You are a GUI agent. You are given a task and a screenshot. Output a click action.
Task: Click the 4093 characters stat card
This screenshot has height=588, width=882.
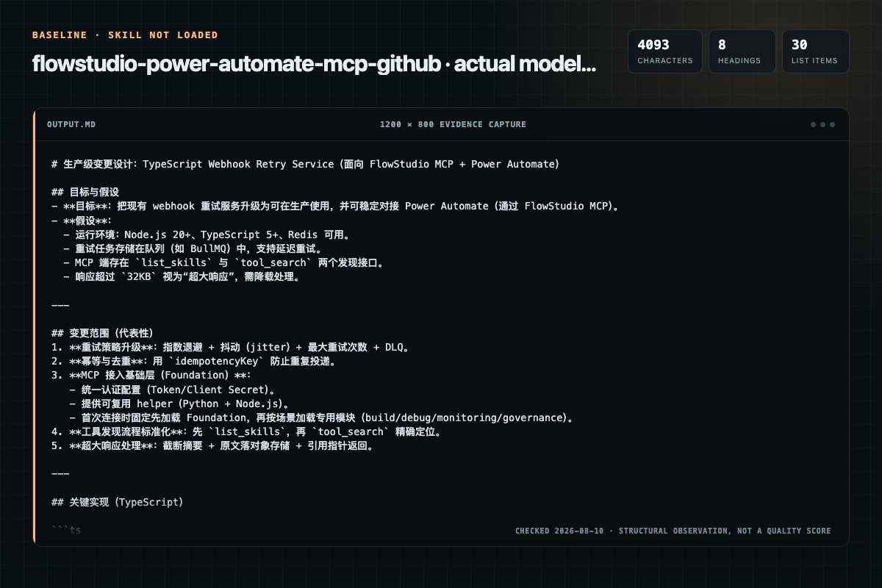[664, 51]
